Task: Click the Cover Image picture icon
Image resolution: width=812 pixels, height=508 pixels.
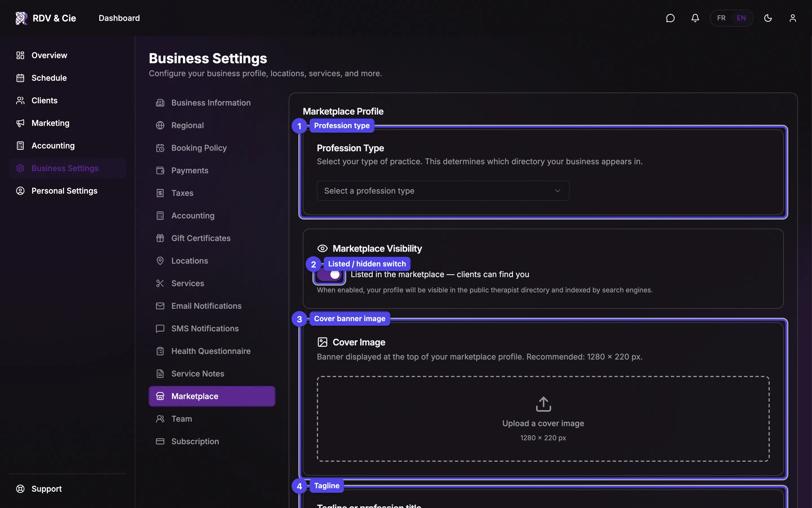Action: 322,342
